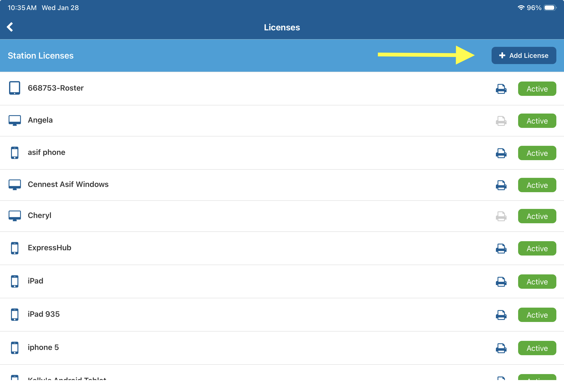Open printer settings for asif phone
Viewport: 564px width, 392px height.
point(501,153)
